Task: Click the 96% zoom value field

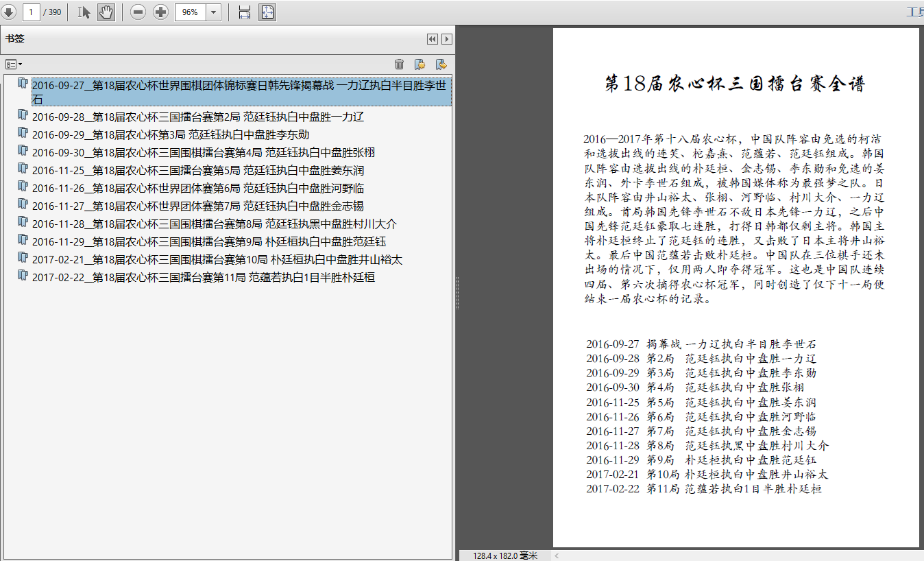Action: (x=191, y=12)
